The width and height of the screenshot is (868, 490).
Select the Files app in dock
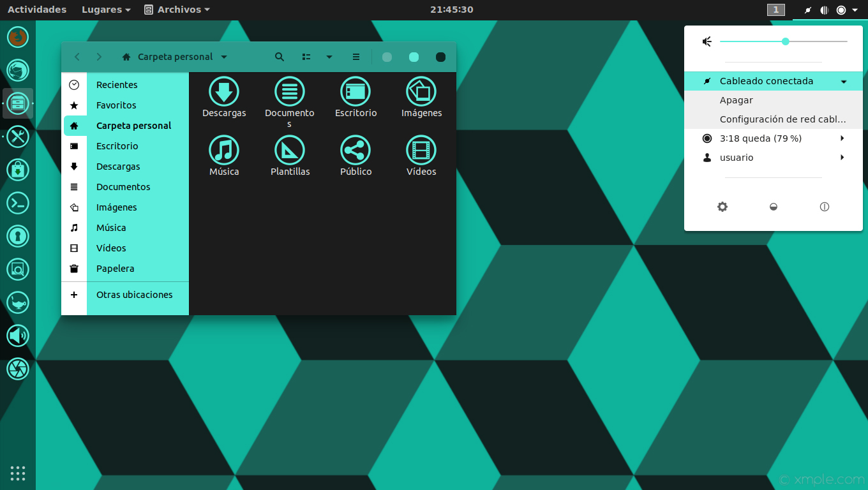click(18, 103)
